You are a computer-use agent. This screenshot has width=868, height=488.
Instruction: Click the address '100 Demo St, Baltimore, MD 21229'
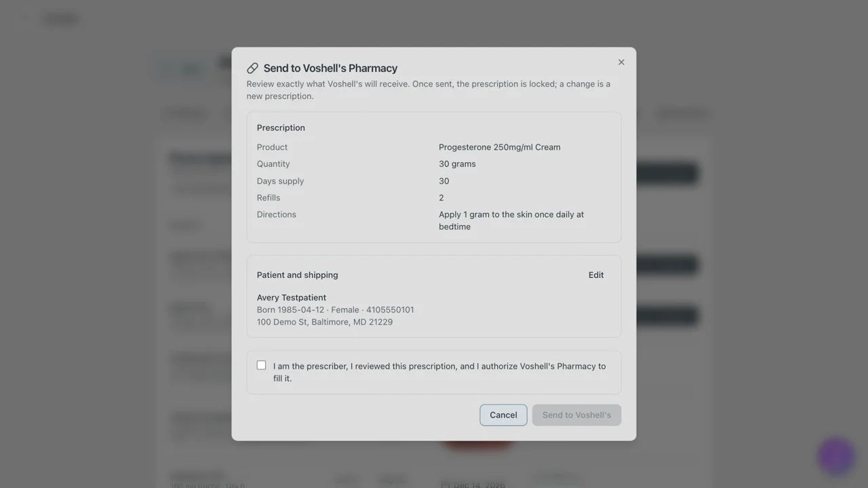coord(325,322)
